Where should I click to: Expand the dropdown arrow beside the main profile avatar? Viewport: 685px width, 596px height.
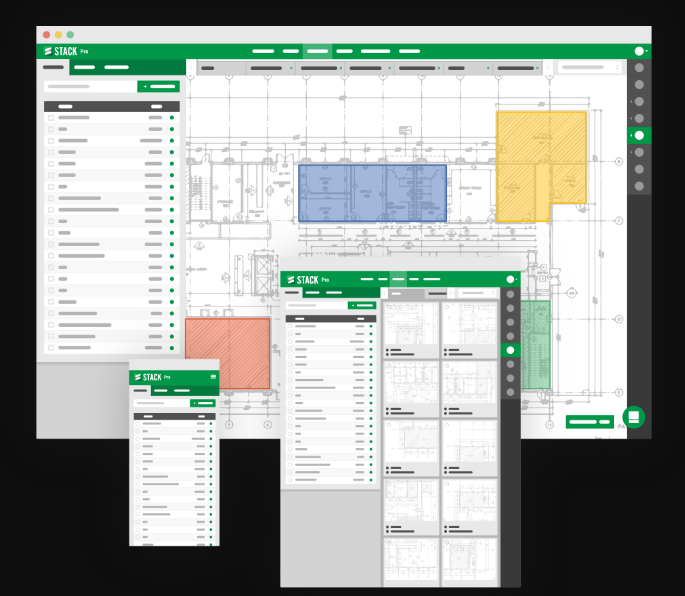pyautogui.click(x=648, y=51)
